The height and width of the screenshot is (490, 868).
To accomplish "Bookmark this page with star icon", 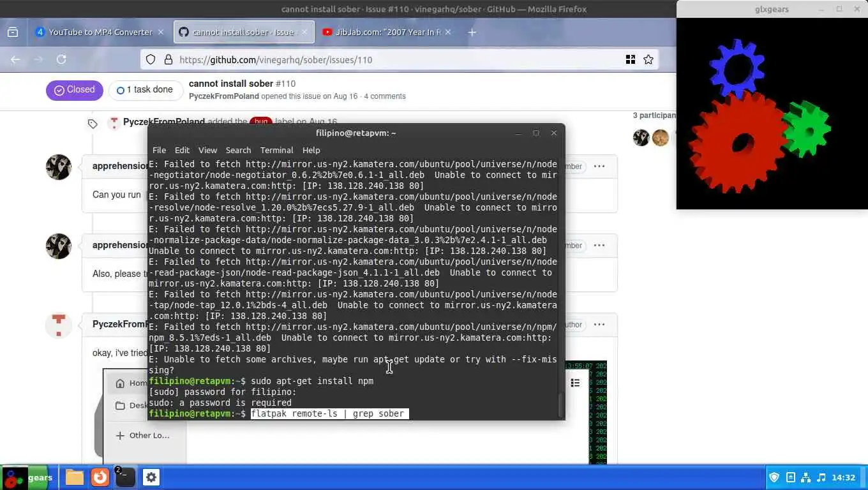I will coord(648,59).
